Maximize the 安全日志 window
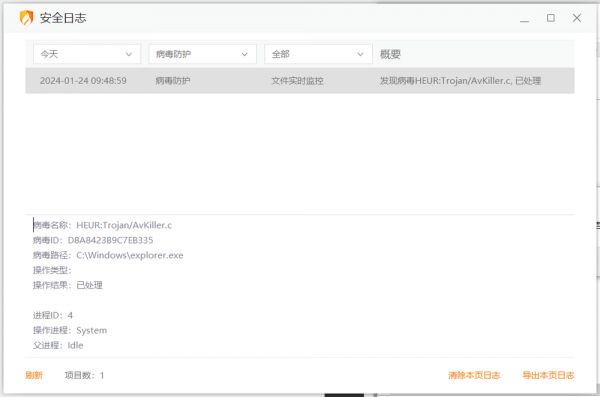Viewport: 600px width, 397px height. (551, 18)
